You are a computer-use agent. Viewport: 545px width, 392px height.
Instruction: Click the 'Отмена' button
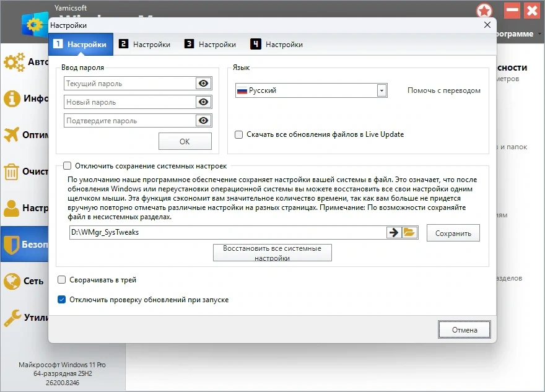(x=464, y=329)
